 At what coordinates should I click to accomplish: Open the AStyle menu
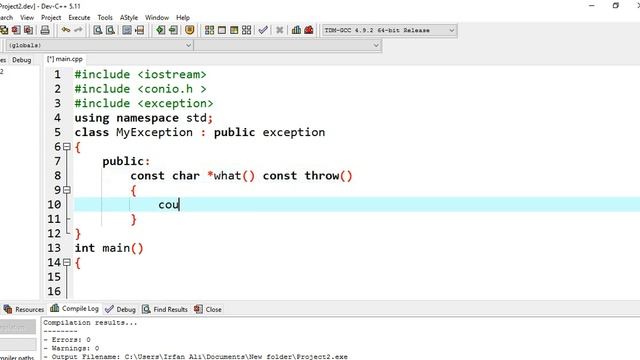click(x=129, y=18)
